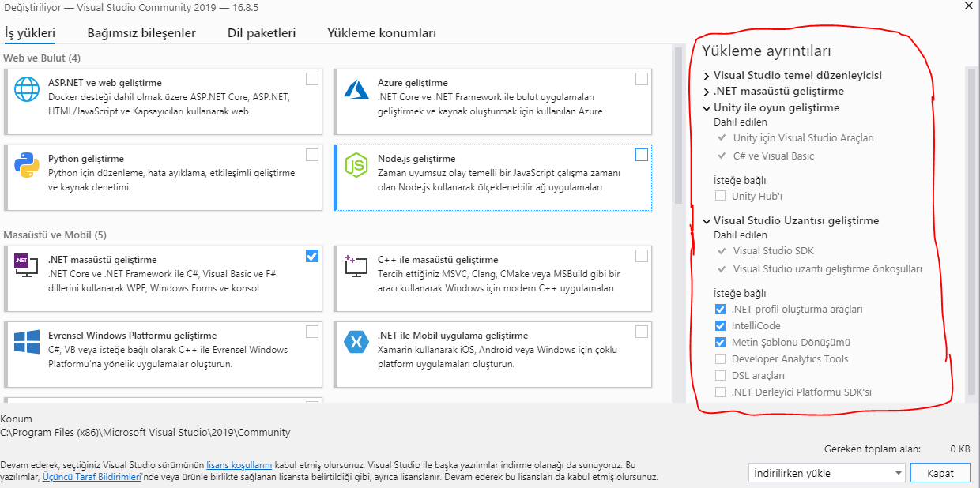Open the İndirirken yükle dropdown
Image resolution: width=980 pixels, height=488 pixels.
(827, 473)
